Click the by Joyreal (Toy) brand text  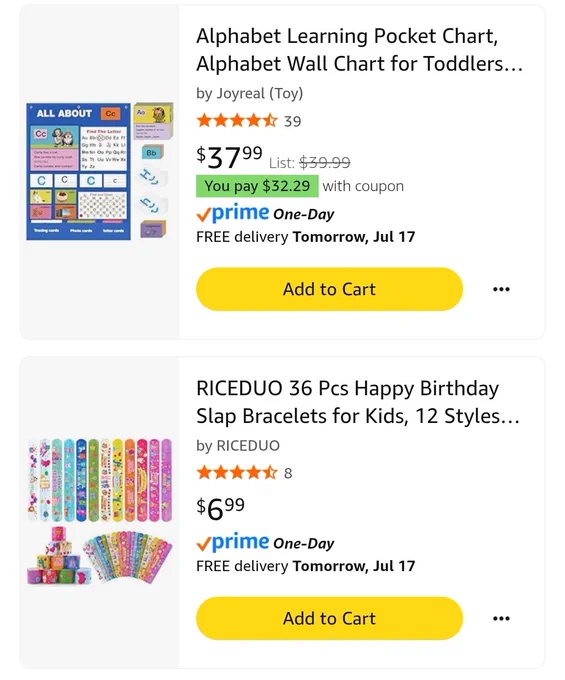pyautogui.click(x=250, y=93)
